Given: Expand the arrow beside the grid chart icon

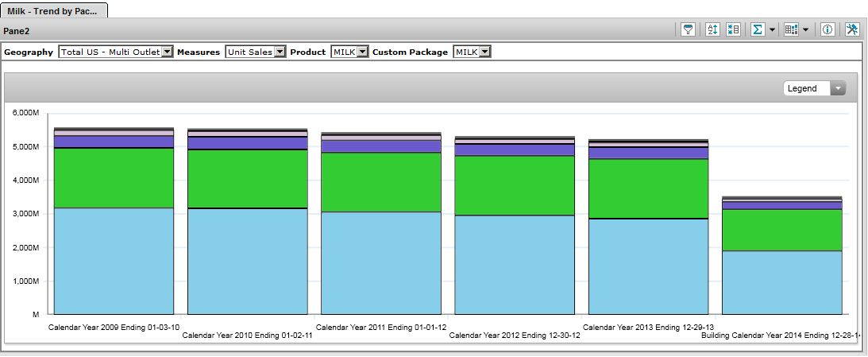Looking at the screenshot, I should [x=806, y=29].
